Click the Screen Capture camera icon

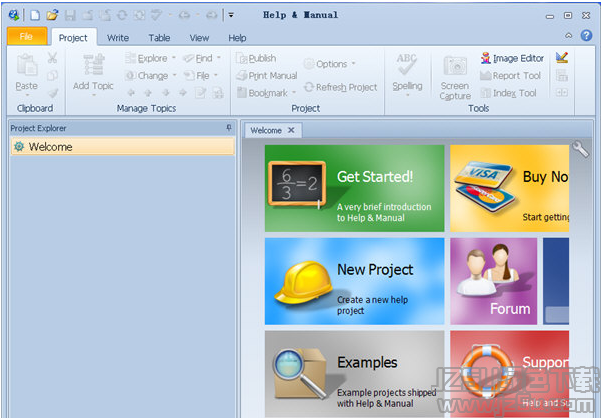455,66
